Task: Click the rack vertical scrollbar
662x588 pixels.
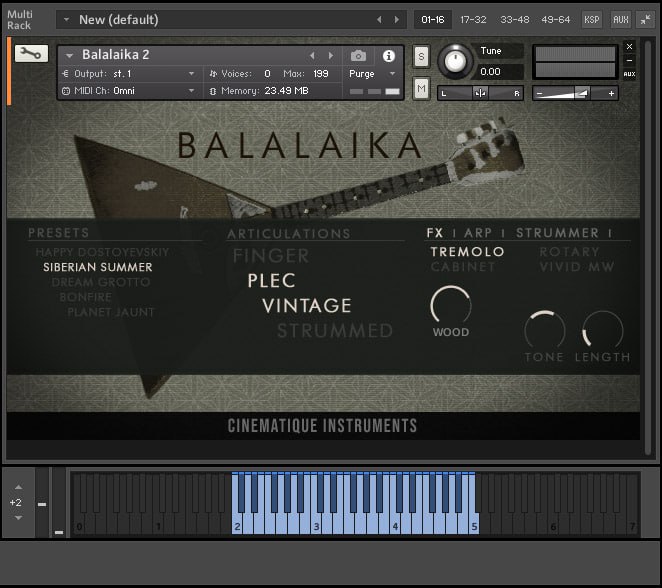Action: [648, 247]
